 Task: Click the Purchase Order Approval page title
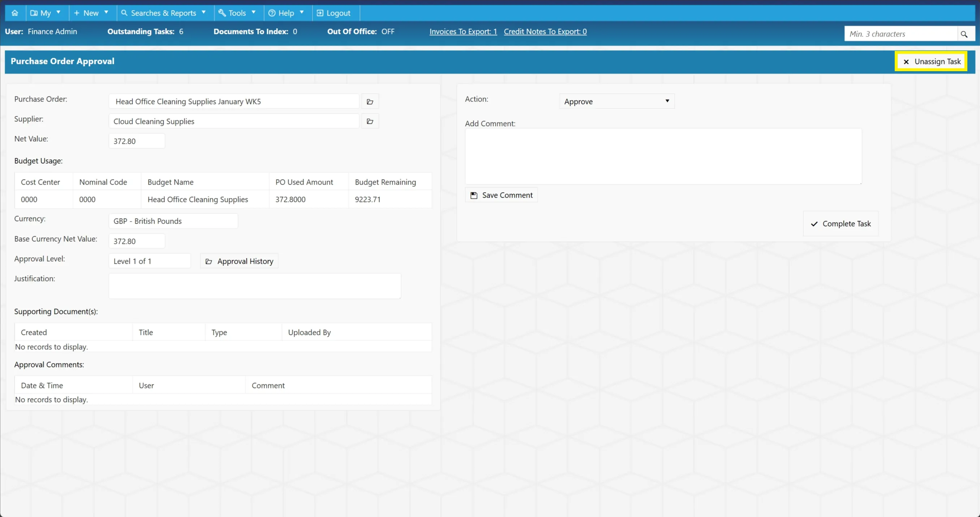pyautogui.click(x=63, y=61)
